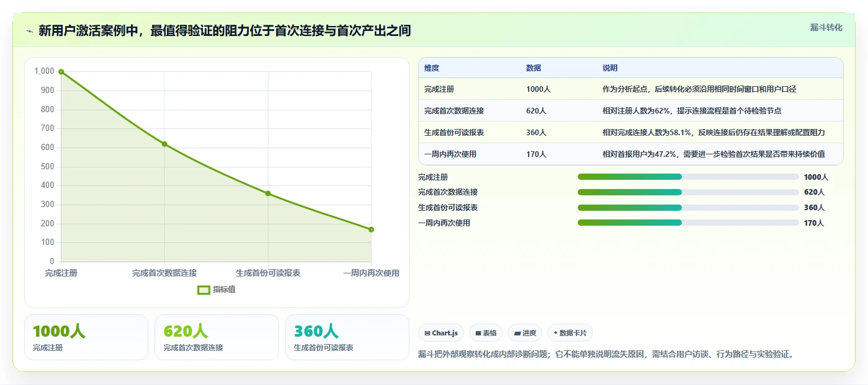
Task: Click the 生成首份可读报表 table row label
Action: click(454, 133)
